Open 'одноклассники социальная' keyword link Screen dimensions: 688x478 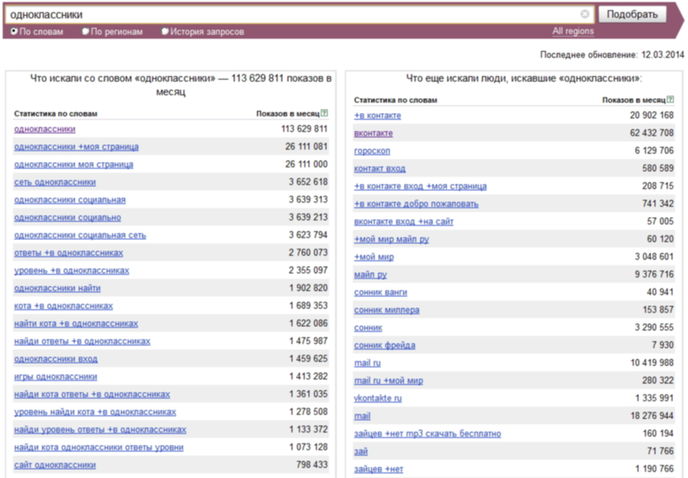[x=70, y=200]
